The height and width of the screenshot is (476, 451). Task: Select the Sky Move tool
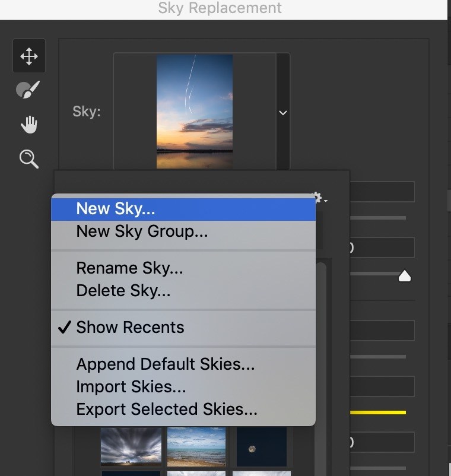(x=28, y=56)
